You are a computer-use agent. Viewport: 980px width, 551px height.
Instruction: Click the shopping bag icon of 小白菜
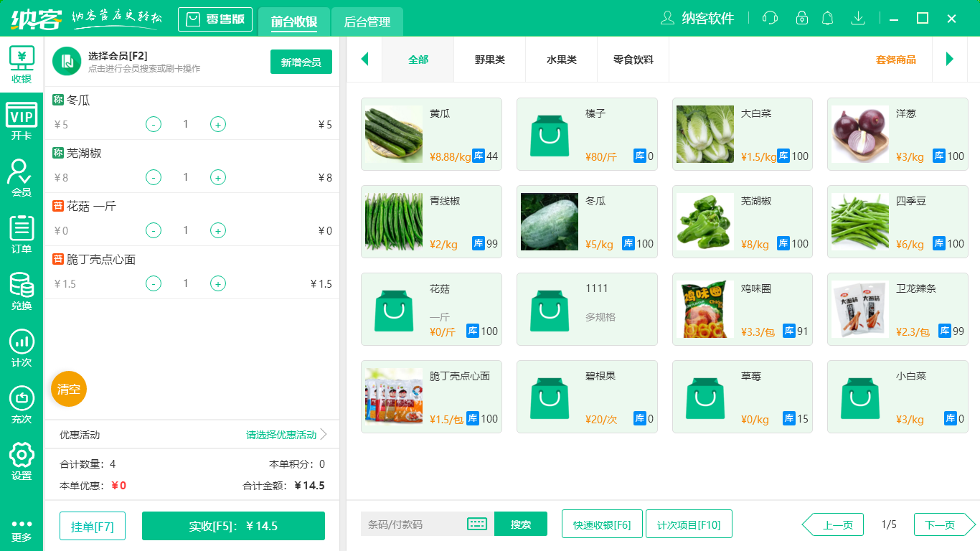[860, 397]
